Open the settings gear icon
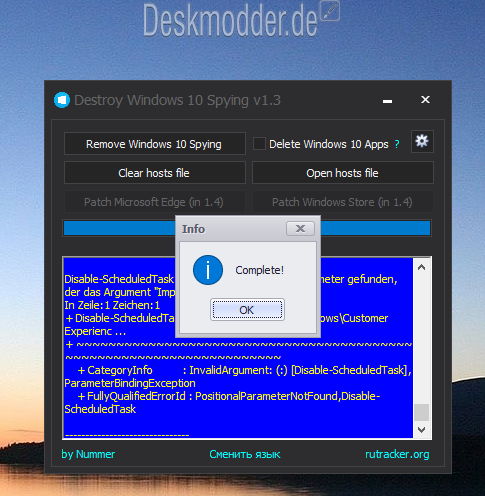 [x=422, y=142]
